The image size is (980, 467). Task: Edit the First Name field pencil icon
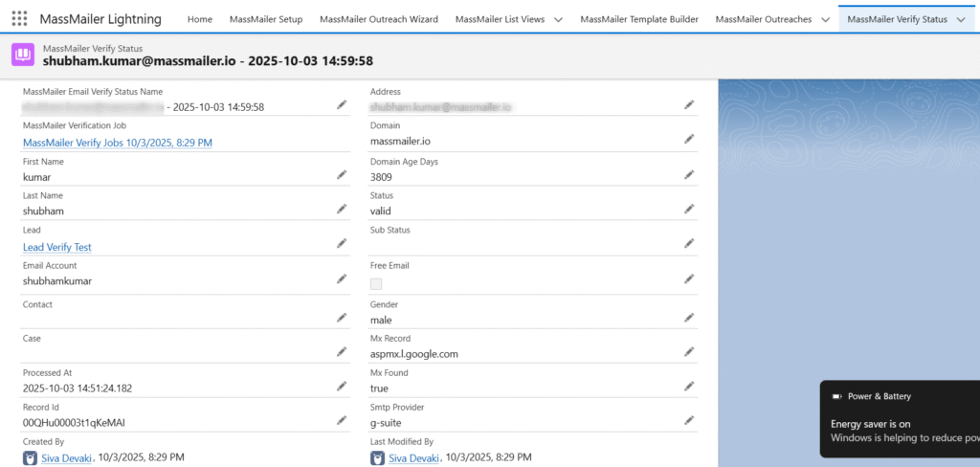pos(342,175)
